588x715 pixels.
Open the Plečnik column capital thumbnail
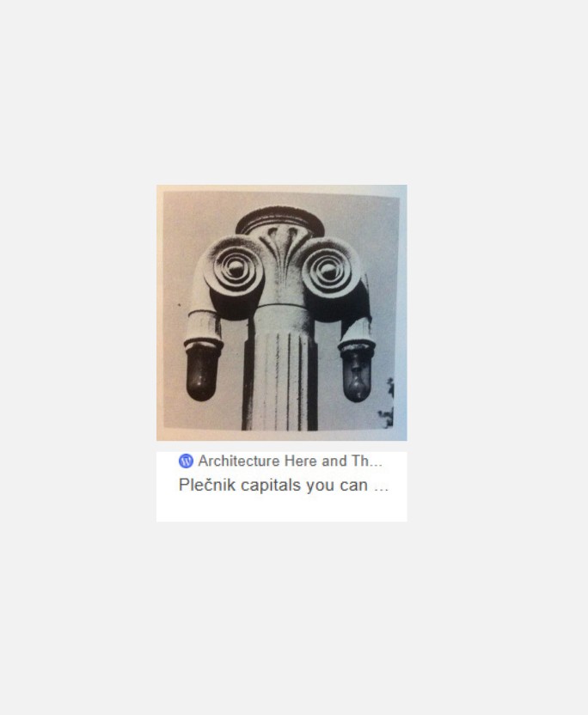click(281, 313)
